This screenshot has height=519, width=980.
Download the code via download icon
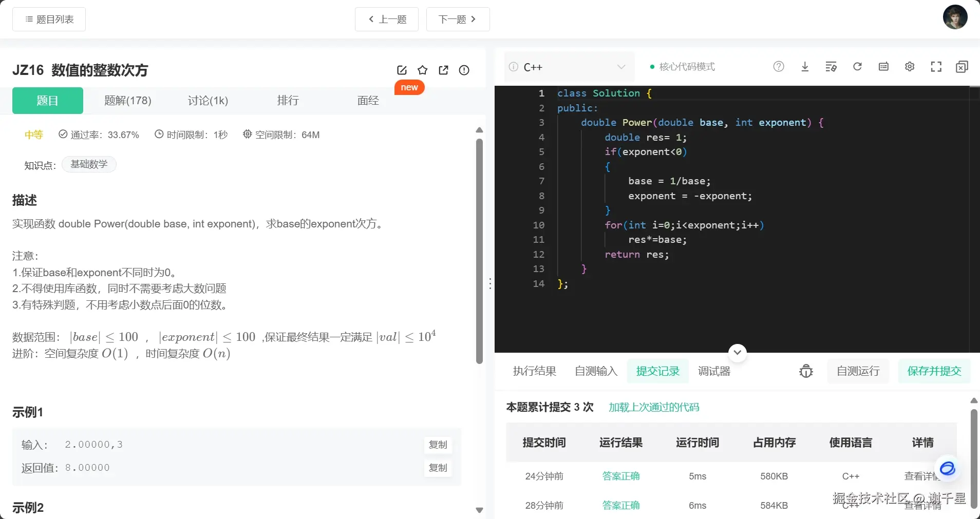(x=804, y=67)
